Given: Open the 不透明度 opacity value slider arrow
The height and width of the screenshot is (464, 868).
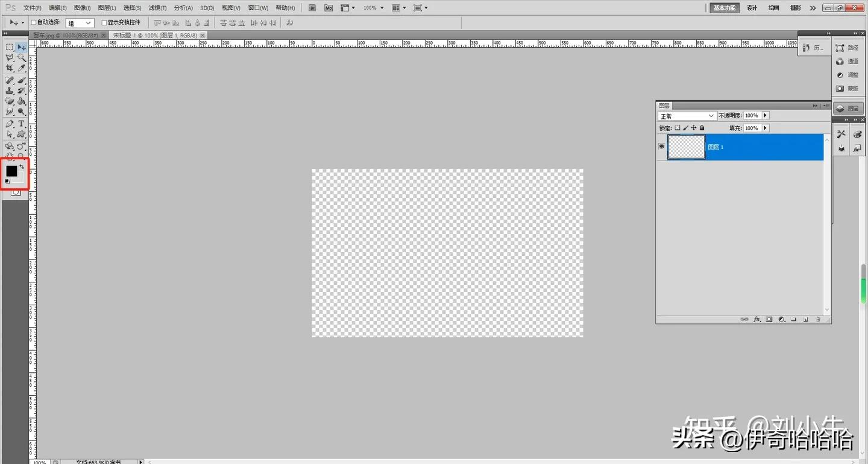Looking at the screenshot, I should point(765,115).
